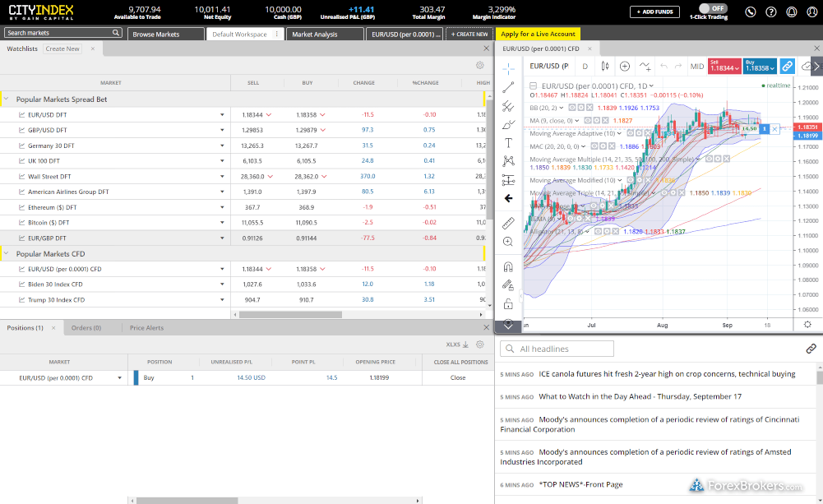Open the candlestick chart style selector

pyautogui.click(x=605, y=66)
